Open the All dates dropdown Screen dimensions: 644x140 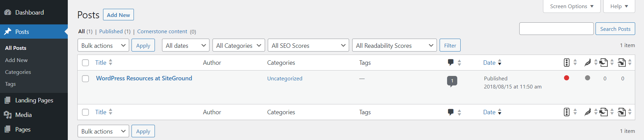tap(186, 45)
